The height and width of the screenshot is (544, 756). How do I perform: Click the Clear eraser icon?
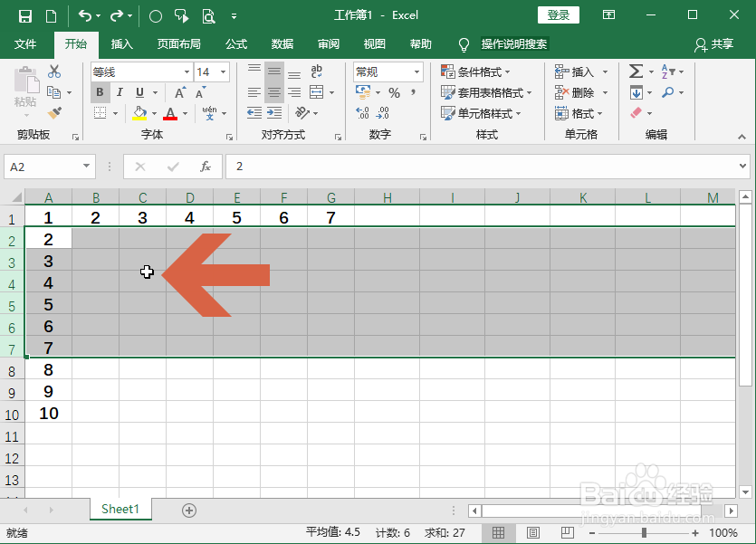point(636,113)
